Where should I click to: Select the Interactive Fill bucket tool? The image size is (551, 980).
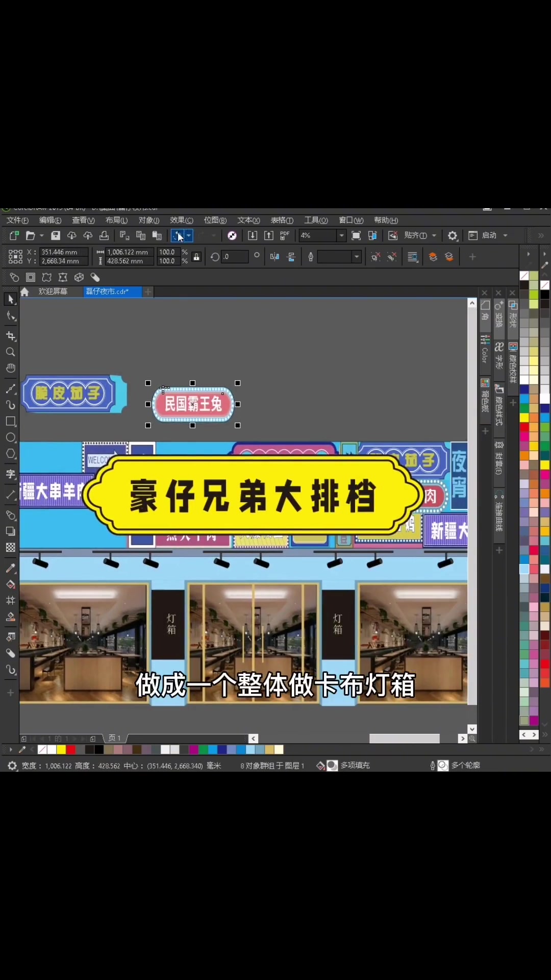[x=11, y=584]
